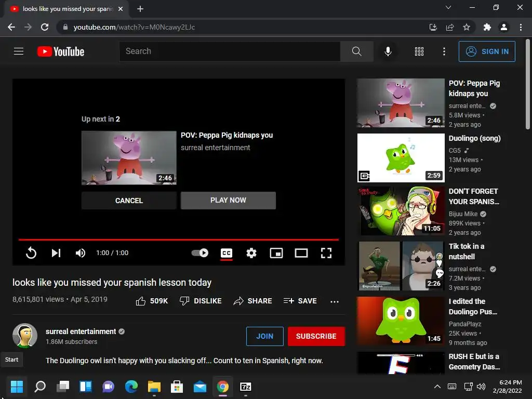Select the YouTube video browser tab
This screenshot has height=399, width=532.
[x=66, y=9]
